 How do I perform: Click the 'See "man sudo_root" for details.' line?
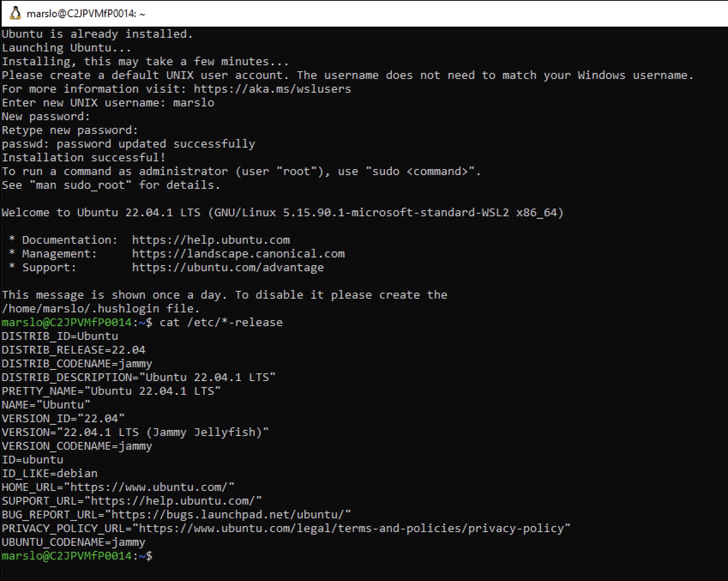click(x=111, y=185)
